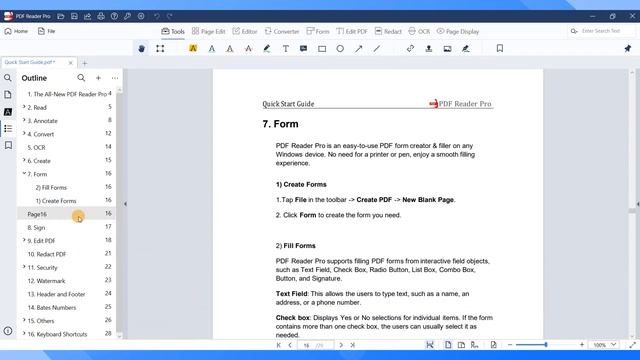Click the open file folder icon in title bar
Screen dimensions: 640x360
[x=61, y=16]
